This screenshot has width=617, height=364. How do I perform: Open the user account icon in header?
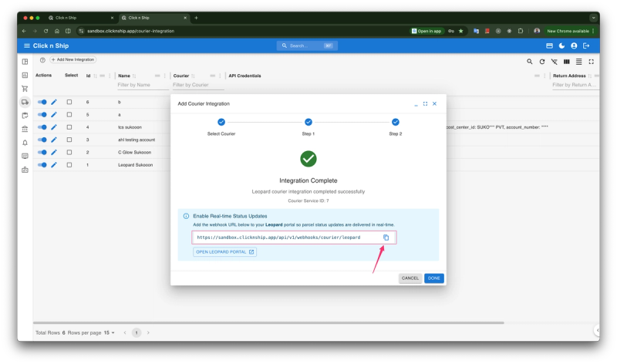coord(574,45)
